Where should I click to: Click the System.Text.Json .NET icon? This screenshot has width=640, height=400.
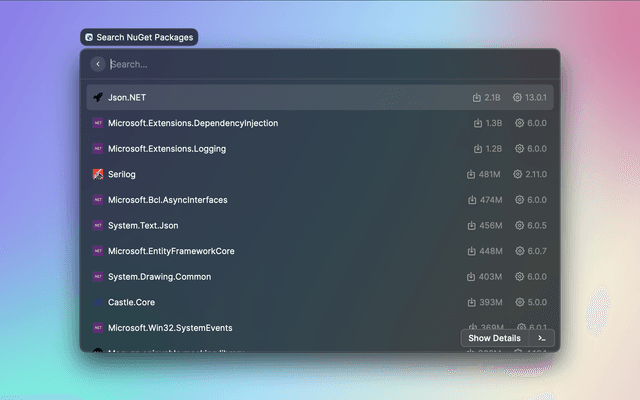pos(98,225)
